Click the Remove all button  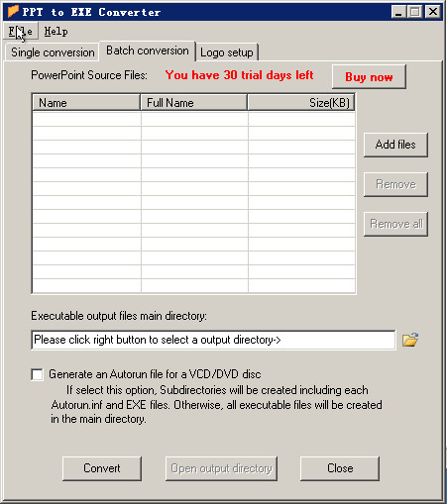pyautogui.click(x=395, y=224)
